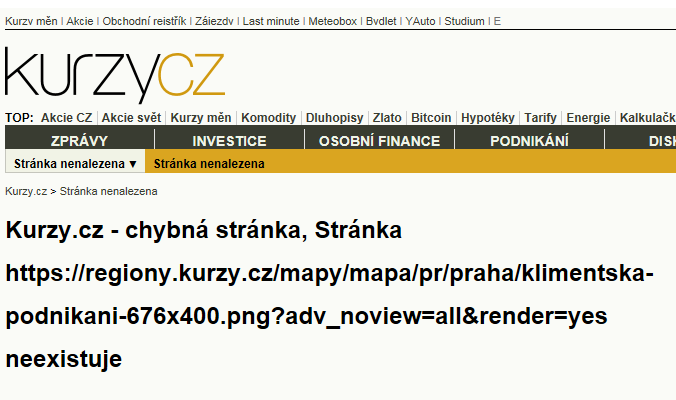Select Zlato in TOP row
This screenshot has height=400, width=676.
click(387, 118)
